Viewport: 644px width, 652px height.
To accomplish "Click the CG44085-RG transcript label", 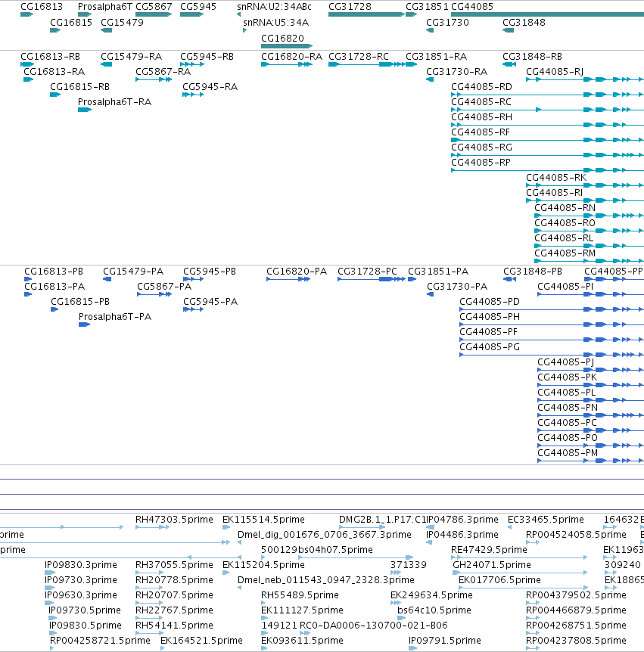I will coord(481,147).
